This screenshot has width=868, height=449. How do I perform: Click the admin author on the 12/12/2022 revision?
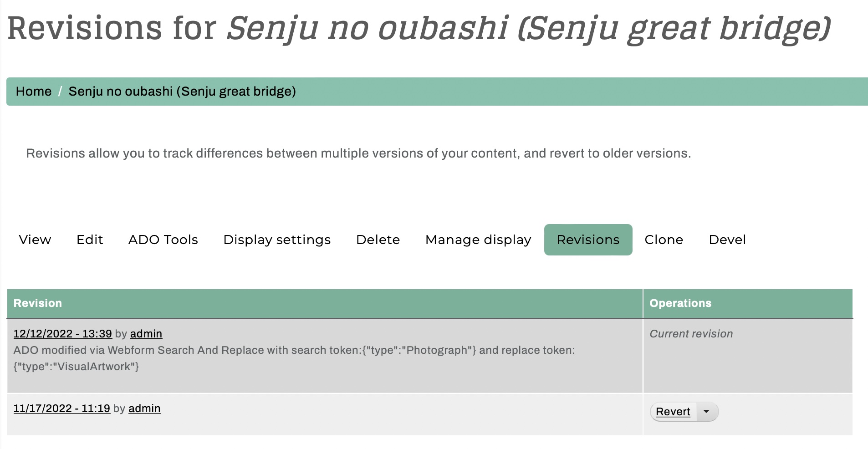pos(146,334)
